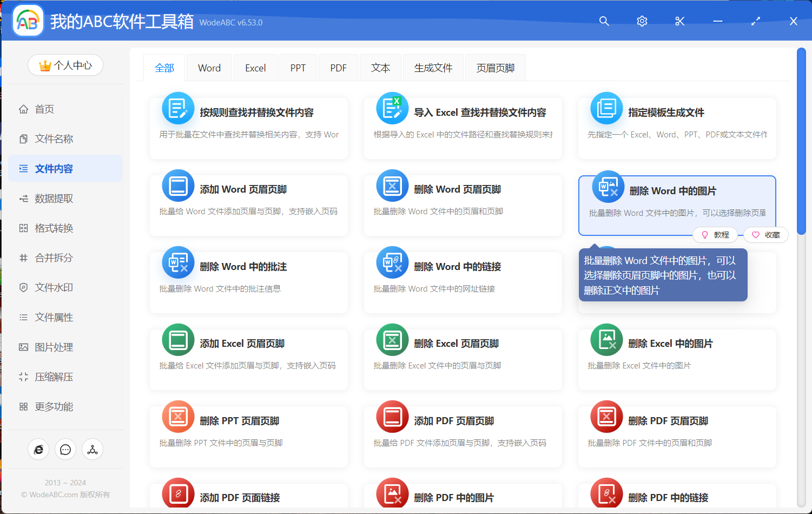Open the 添加 Word 页眉页脚 tool icon
812x514 pixels.
[177, 185]
